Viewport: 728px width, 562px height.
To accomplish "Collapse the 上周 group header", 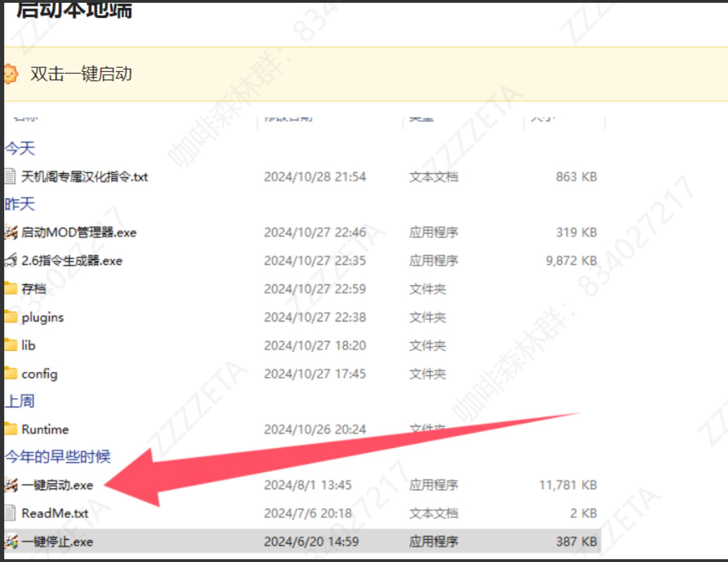I will 20,401.
